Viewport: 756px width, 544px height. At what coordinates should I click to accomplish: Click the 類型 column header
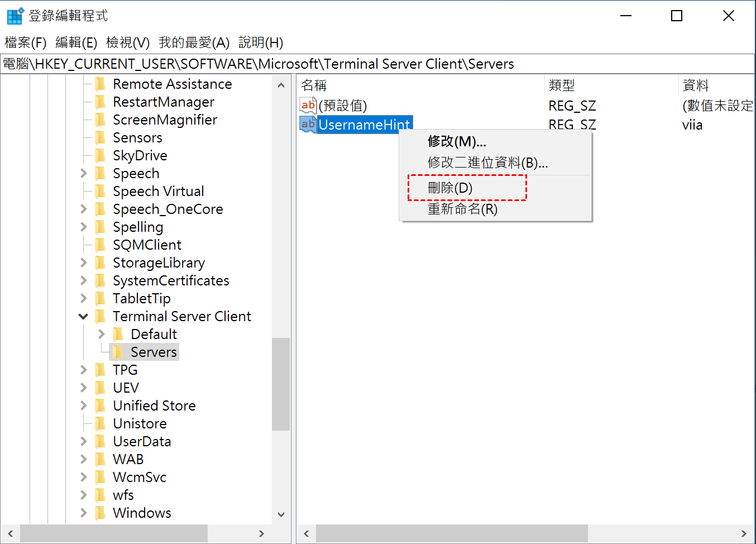(611, 85)
